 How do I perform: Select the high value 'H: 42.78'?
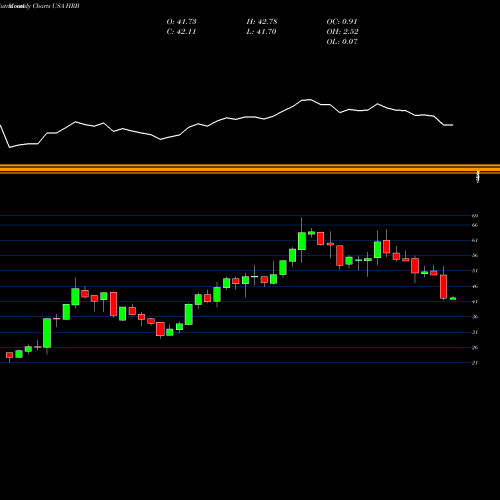click(262, 22)
